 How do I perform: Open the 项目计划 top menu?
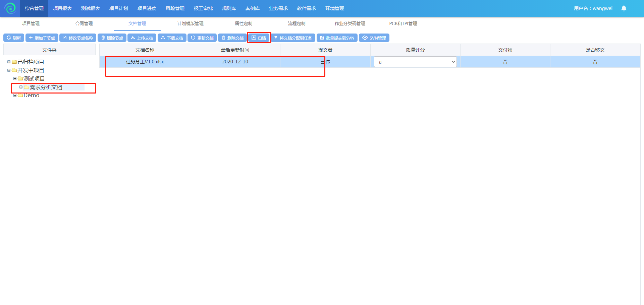click(119, 8)
